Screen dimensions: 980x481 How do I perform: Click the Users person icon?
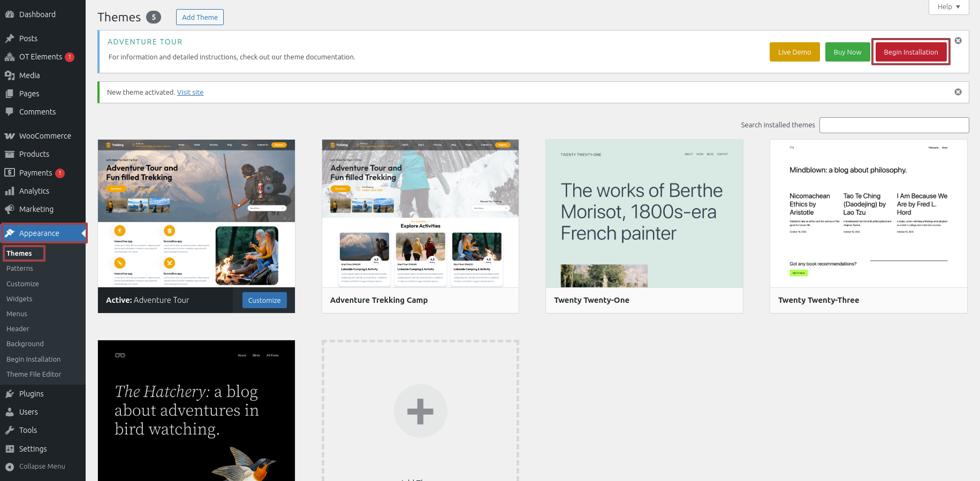pos(10,412)
